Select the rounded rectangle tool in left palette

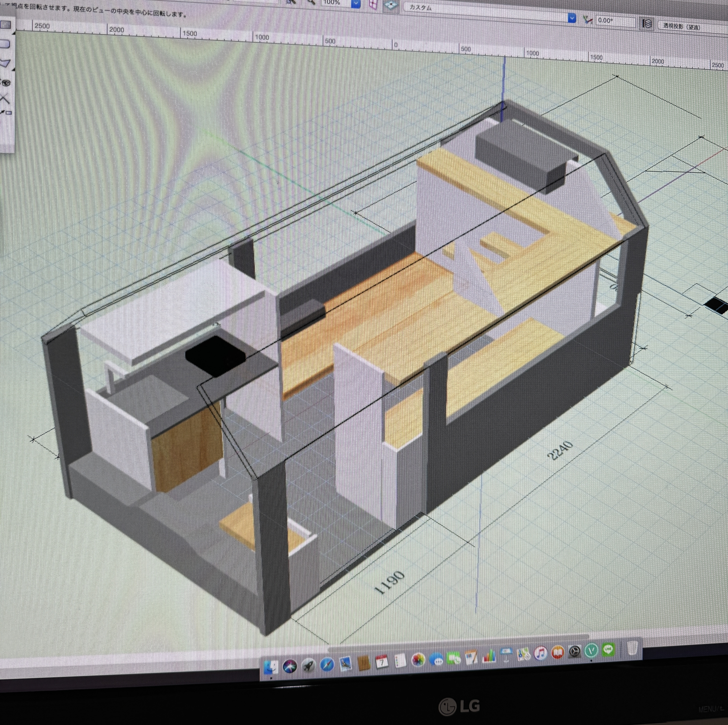[5, 44]
